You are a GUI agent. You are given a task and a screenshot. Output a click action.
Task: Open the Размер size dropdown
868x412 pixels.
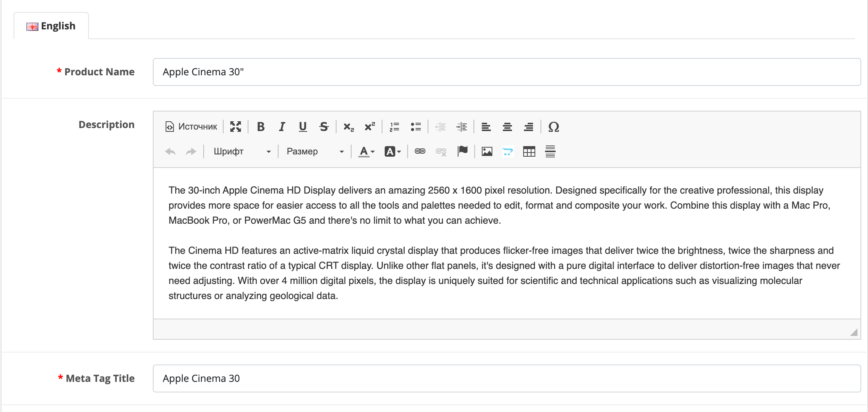pos(315,151)
